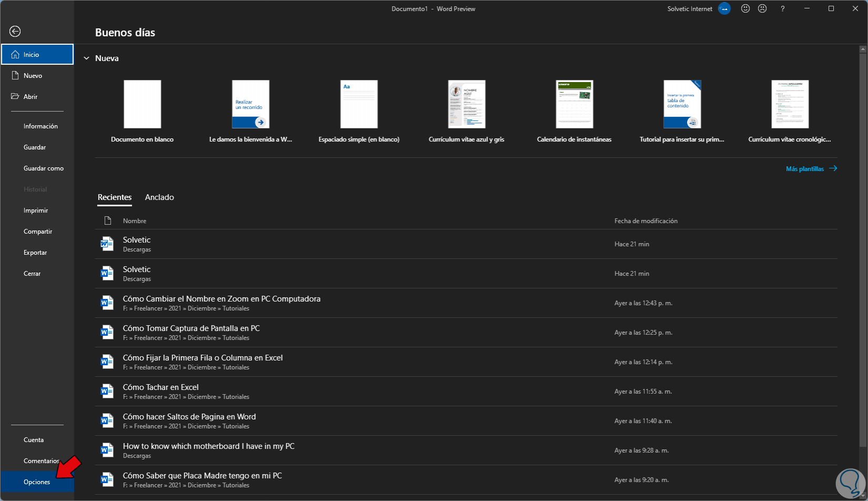Click the vertical scrollbar of the start page
This screenshot has height=501, width=868.
tap(863, 250)
